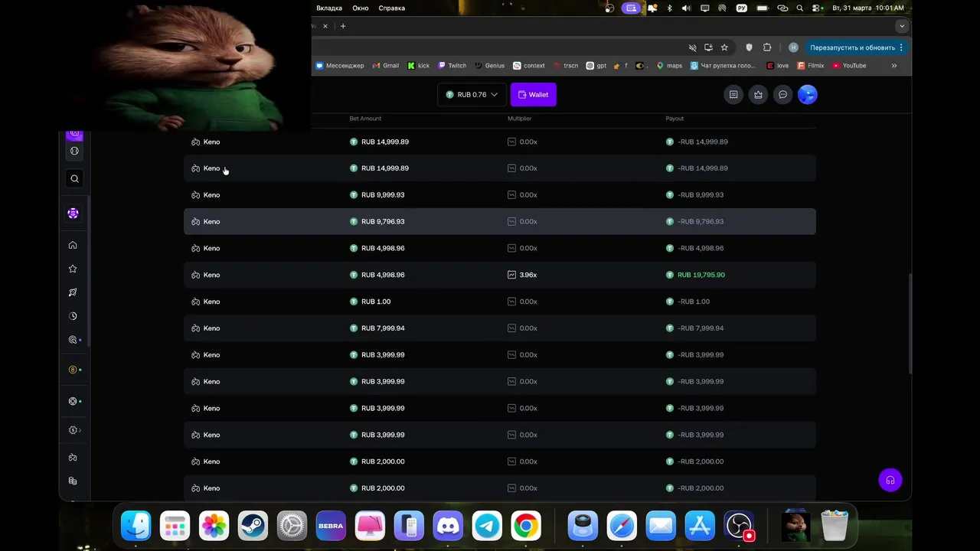
Task: Open the crown VIP icon in header
Action: point(758,95)
